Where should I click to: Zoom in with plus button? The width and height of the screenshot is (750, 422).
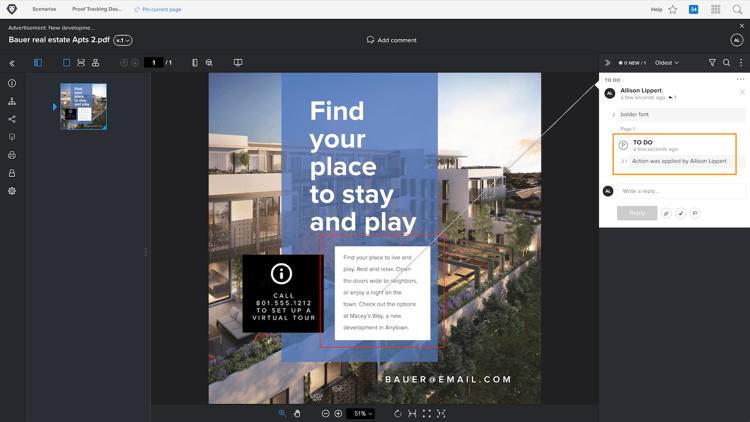point(338,413)
